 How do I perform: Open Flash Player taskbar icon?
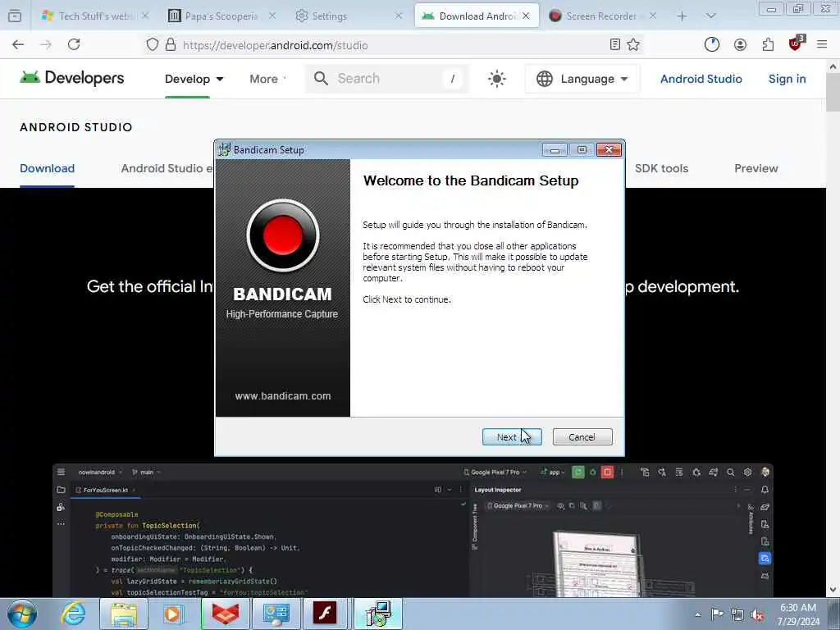(326, 614)
